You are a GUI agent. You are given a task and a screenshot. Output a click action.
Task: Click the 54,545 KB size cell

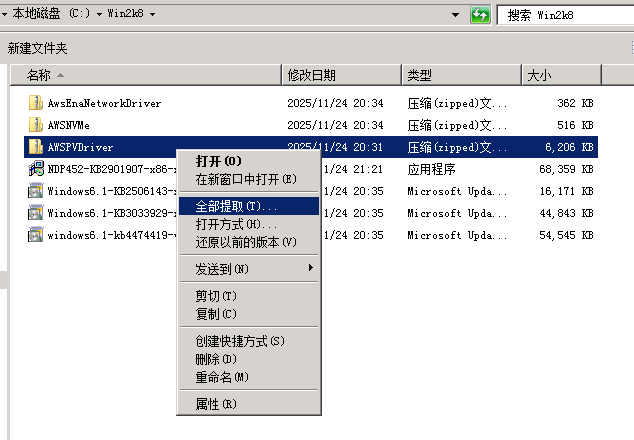[x=566, y=235]
